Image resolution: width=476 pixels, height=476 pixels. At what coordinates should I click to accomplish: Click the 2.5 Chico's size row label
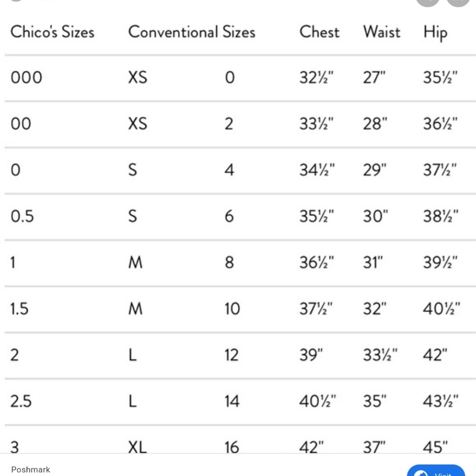click(21, 401)
